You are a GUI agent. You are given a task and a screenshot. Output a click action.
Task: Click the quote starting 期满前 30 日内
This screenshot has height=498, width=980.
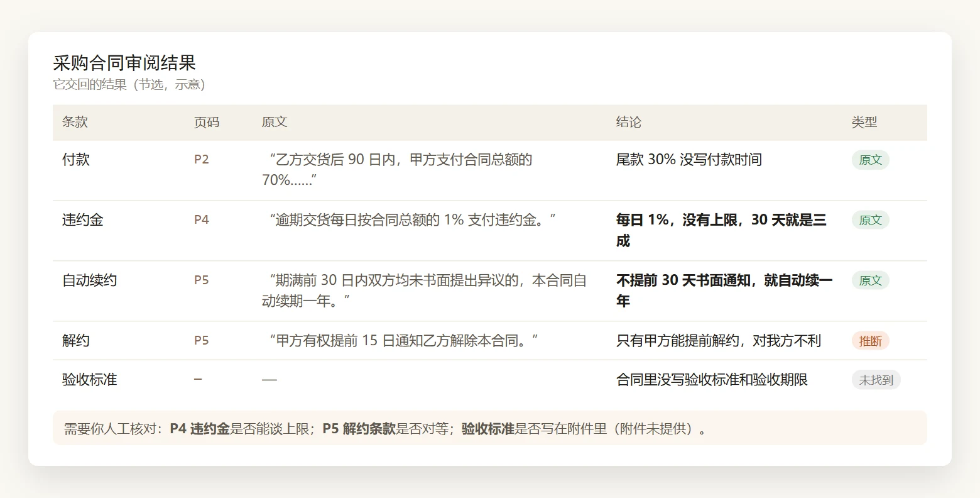click(424, 290)
